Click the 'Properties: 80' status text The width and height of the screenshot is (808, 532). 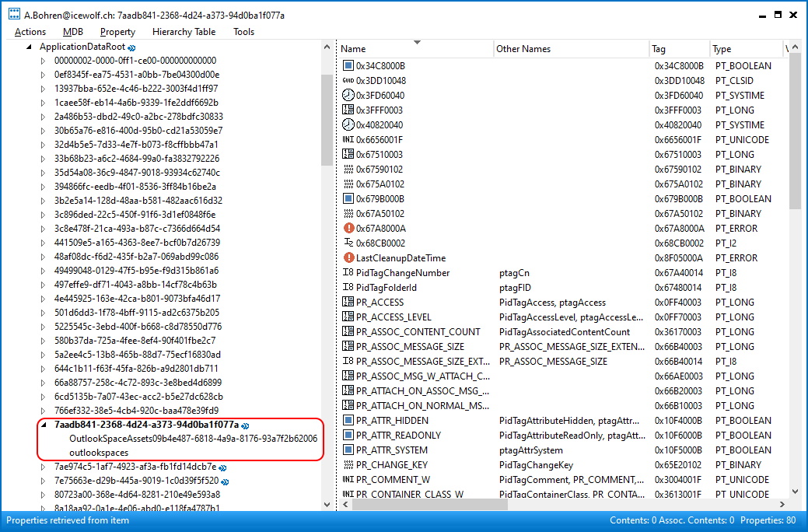(x=768, y=520)
